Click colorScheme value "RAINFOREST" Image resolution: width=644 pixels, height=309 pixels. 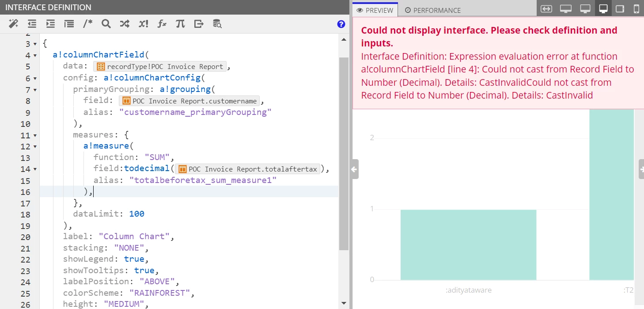click(x=159, y=293)
